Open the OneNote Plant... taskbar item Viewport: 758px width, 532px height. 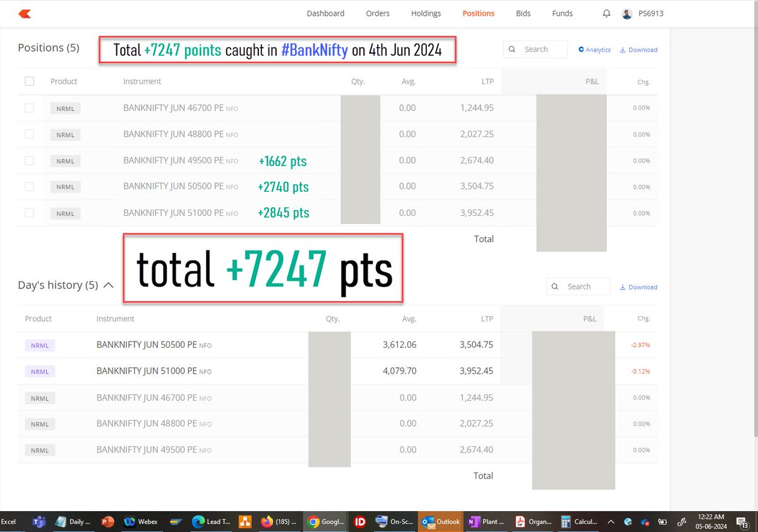[485, 522]
